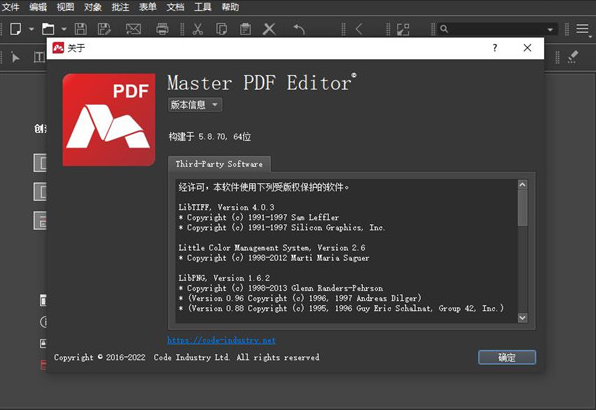The width and height of the screenshot is (596, 410).
Task: Click the Save As icon
Action: [104, 29]
